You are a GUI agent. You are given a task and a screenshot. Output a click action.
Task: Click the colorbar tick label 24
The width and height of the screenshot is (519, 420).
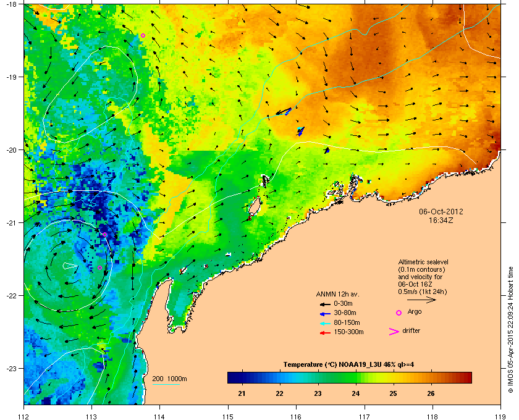click(355, 393)
